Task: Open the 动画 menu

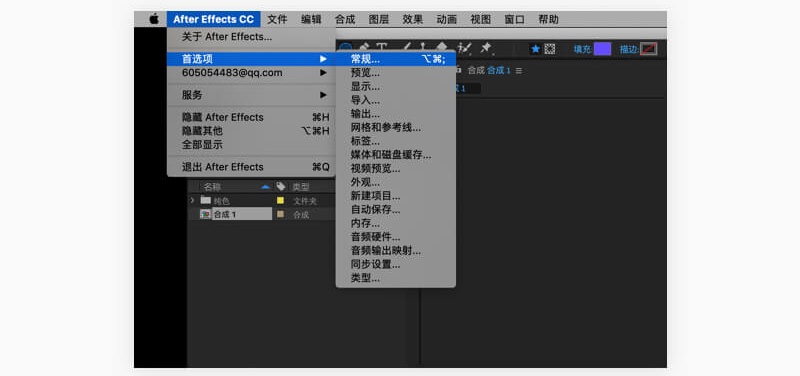Action: [x=446, y=19]
